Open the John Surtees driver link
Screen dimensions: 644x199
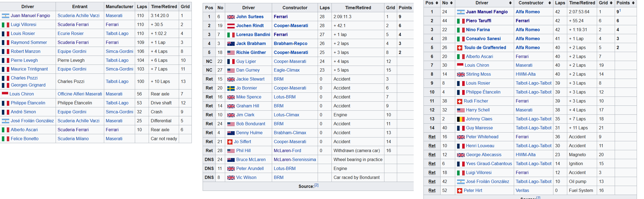[250, 17]
